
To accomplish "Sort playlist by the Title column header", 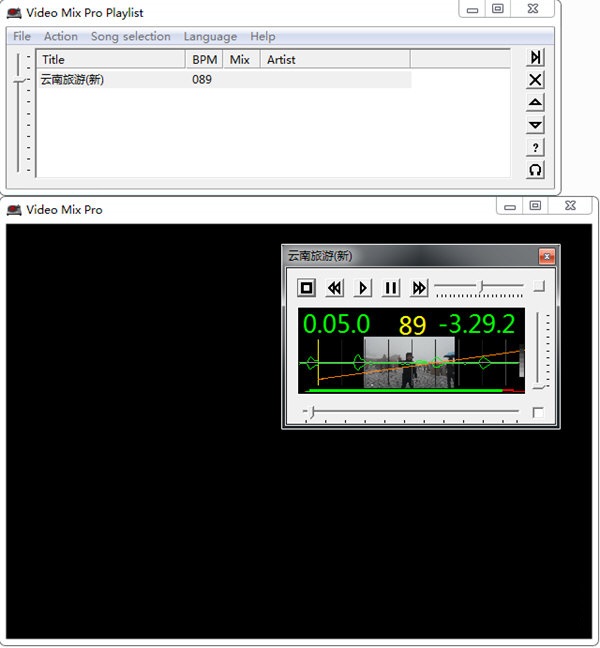I will (x=111, y=60).
